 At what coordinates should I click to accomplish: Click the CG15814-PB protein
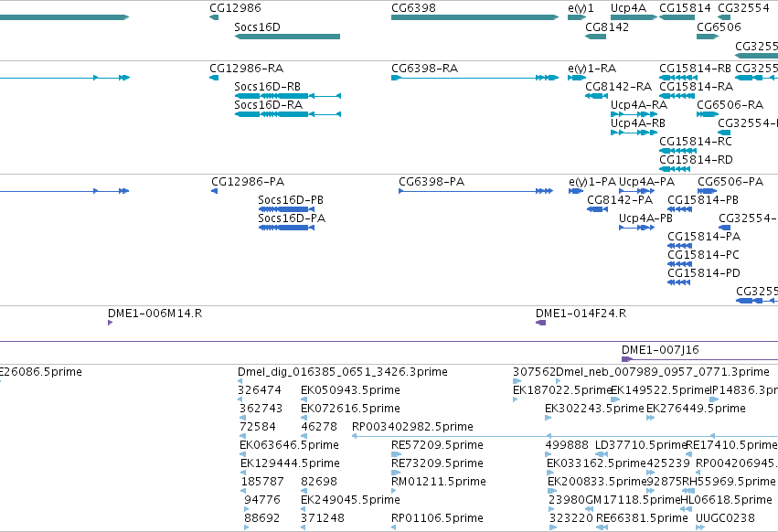(680, 209)
